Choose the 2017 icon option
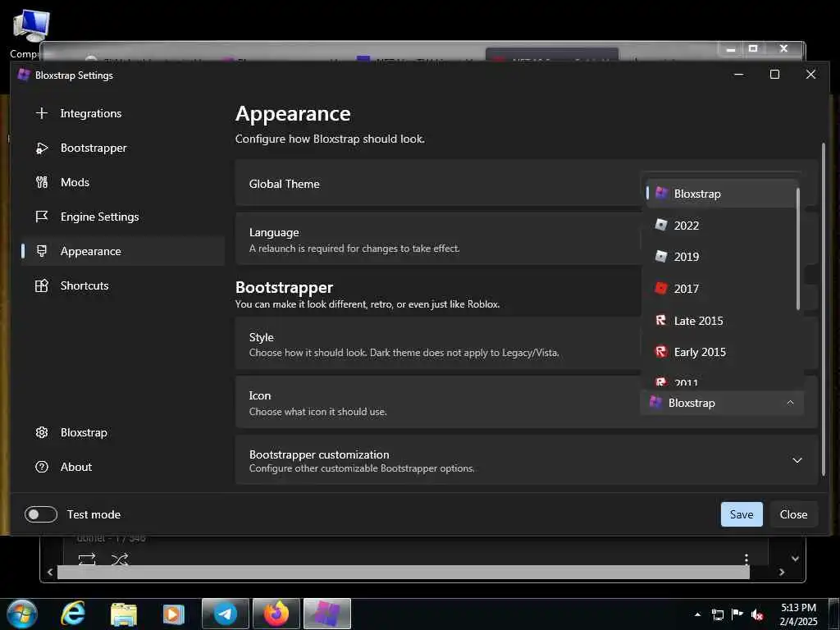Image resolution: width=840 pixels, height=630 pixels. pos(721,288)
